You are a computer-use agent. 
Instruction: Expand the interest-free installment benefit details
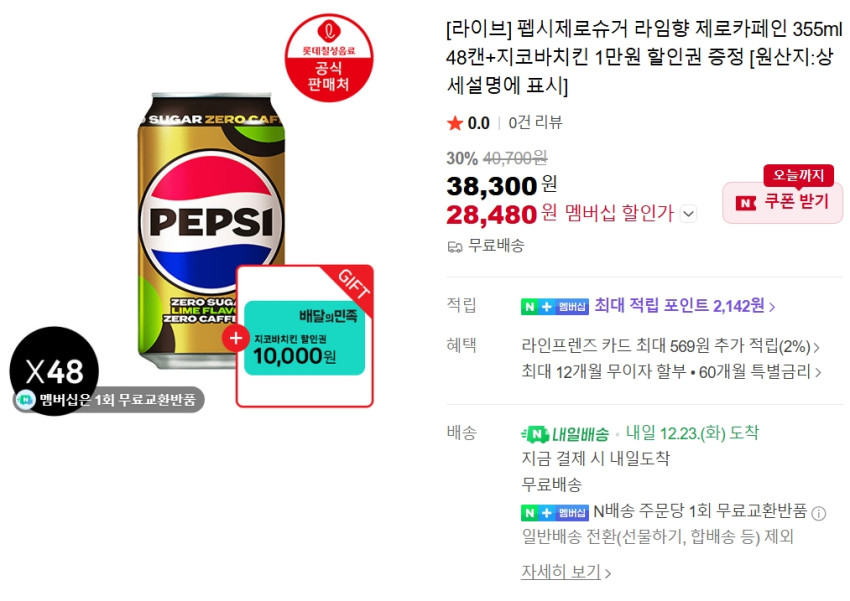(x=671, y=372)
